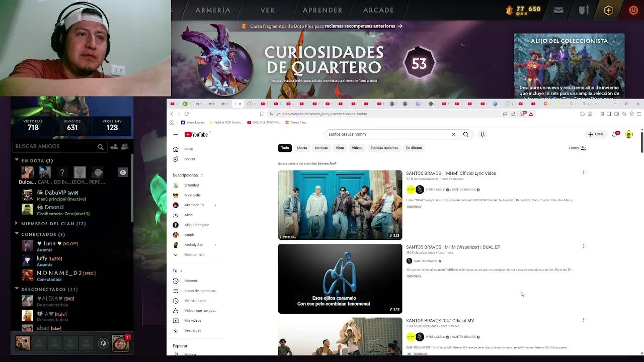Open the ARCADE Dota menu
The image size is (644, 362).
point(378,10)
